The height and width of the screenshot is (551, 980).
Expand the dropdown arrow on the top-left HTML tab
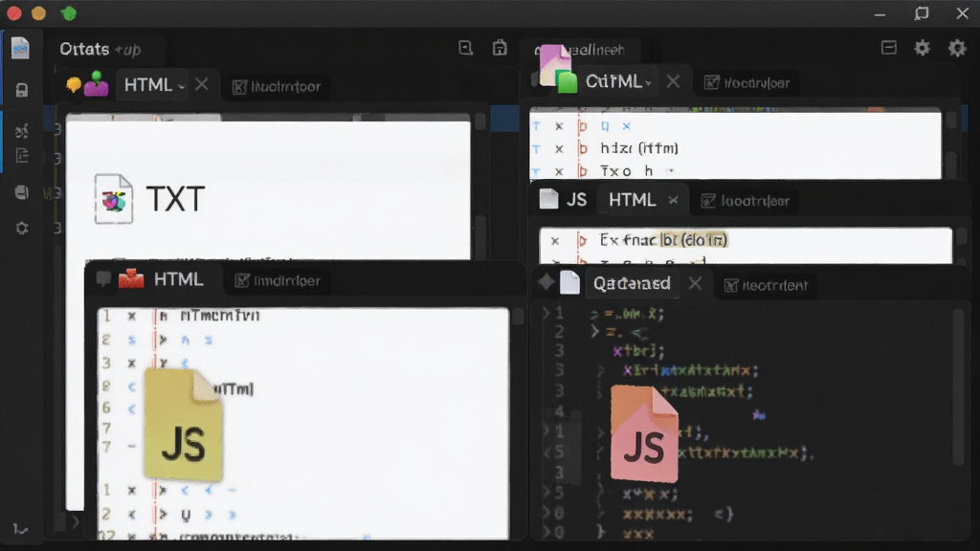click(181, 87)
